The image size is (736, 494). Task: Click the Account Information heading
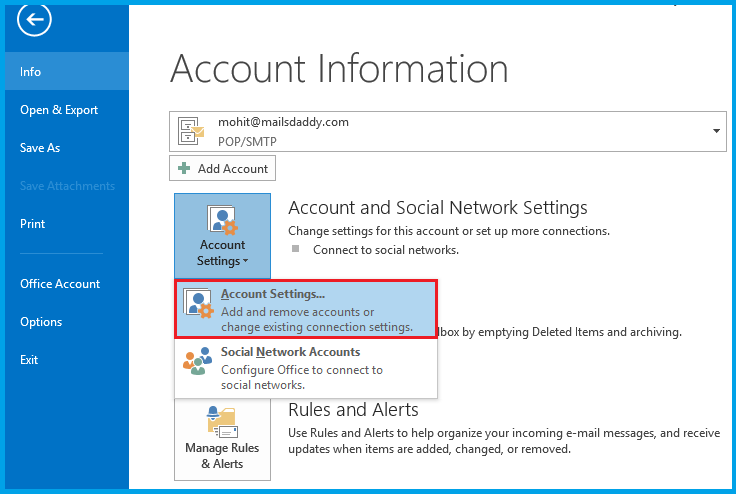click(339, 69)
